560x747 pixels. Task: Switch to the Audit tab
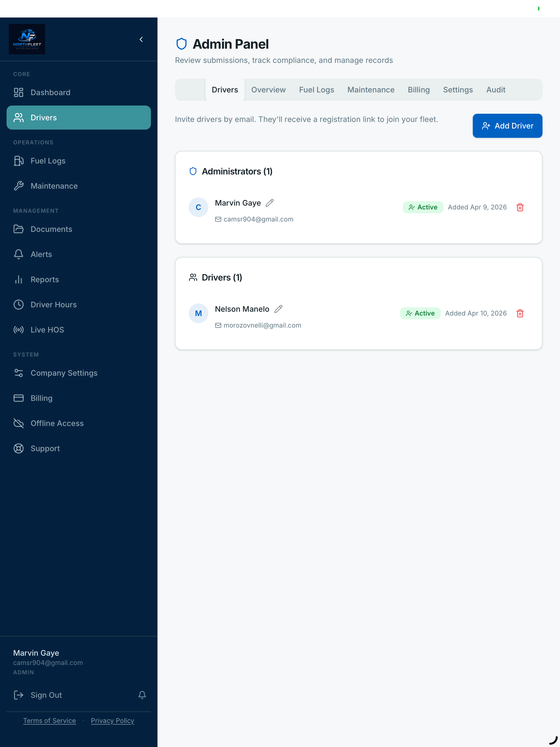pyautogui.click(x=496, y=90)
